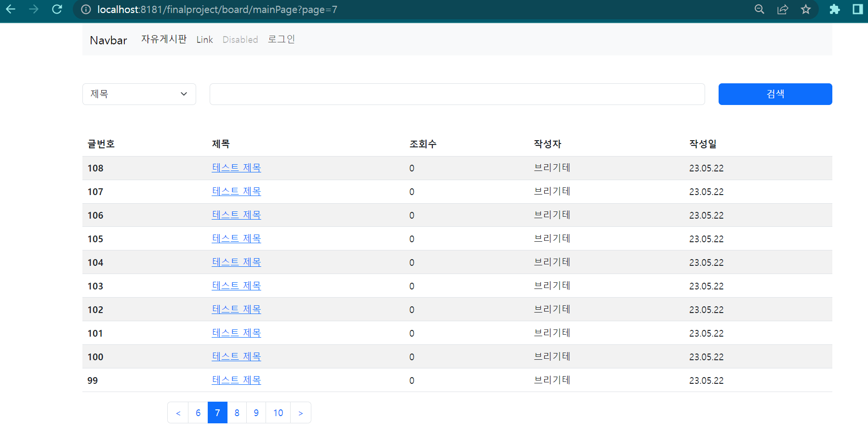The width and height of the screenshot is (868, 432).
Task: Click the 작성자 column header
Action: pyautogui.click(x=548, y=144)
